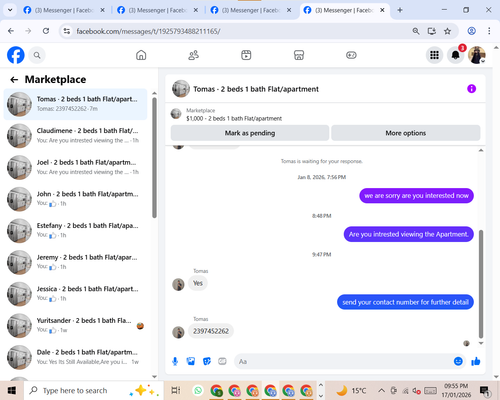Open notifications bell icon
This screenshot has width=500, height=400.
point(455,55)
